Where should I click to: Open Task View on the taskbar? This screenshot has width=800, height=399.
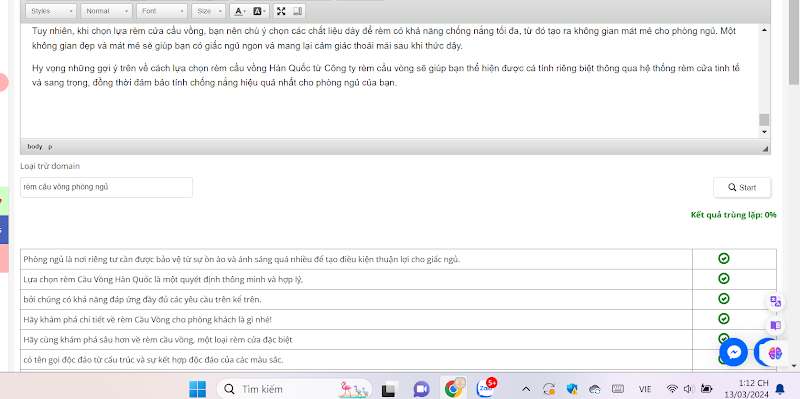[x=390, y=389]
